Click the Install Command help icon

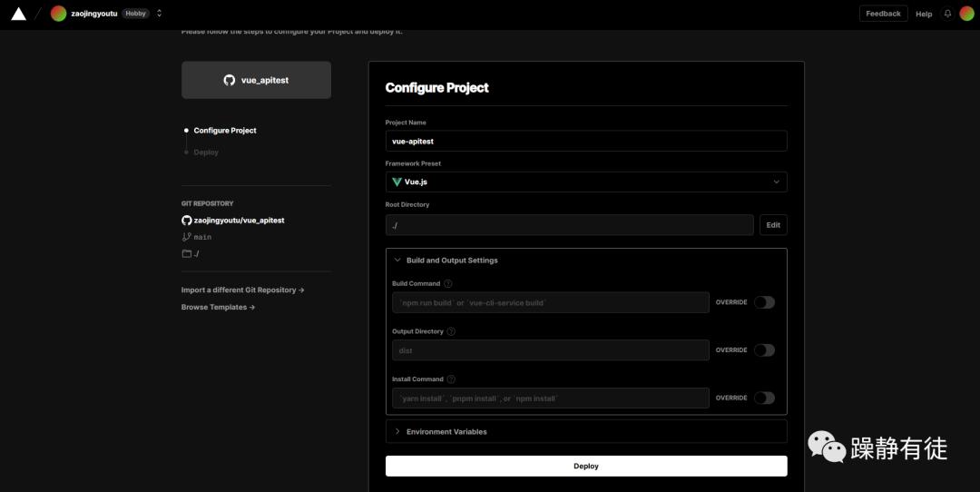pos(451,379)
